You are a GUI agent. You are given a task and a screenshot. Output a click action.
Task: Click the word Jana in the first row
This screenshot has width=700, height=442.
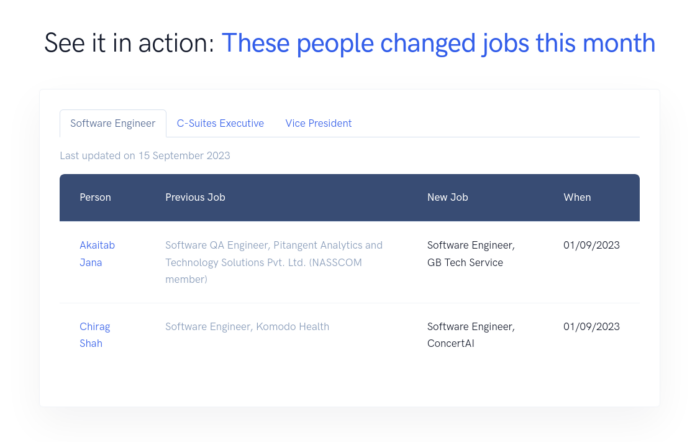point(91,263)
